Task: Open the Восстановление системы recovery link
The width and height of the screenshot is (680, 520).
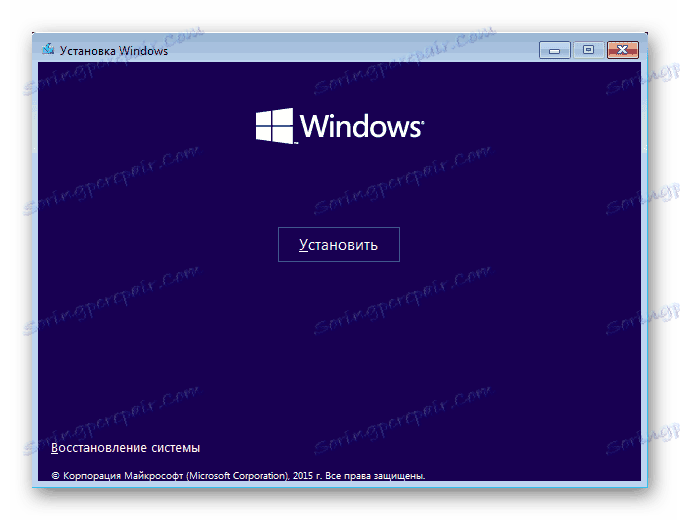Action: coord(125,448)
